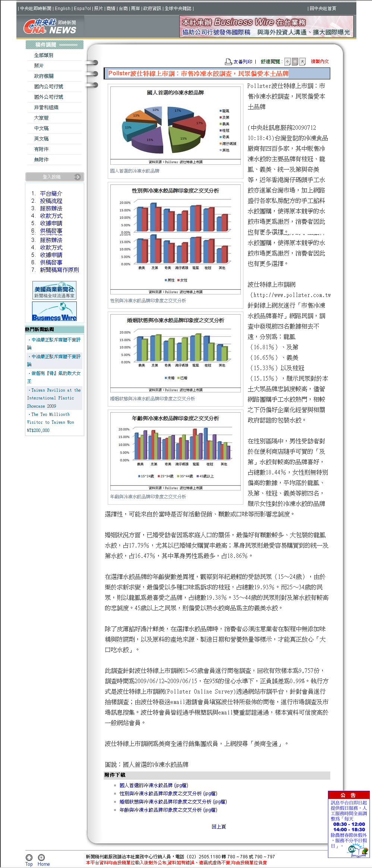
Task: Select 有附件 filter in sidebar
Action: (41, 149)
